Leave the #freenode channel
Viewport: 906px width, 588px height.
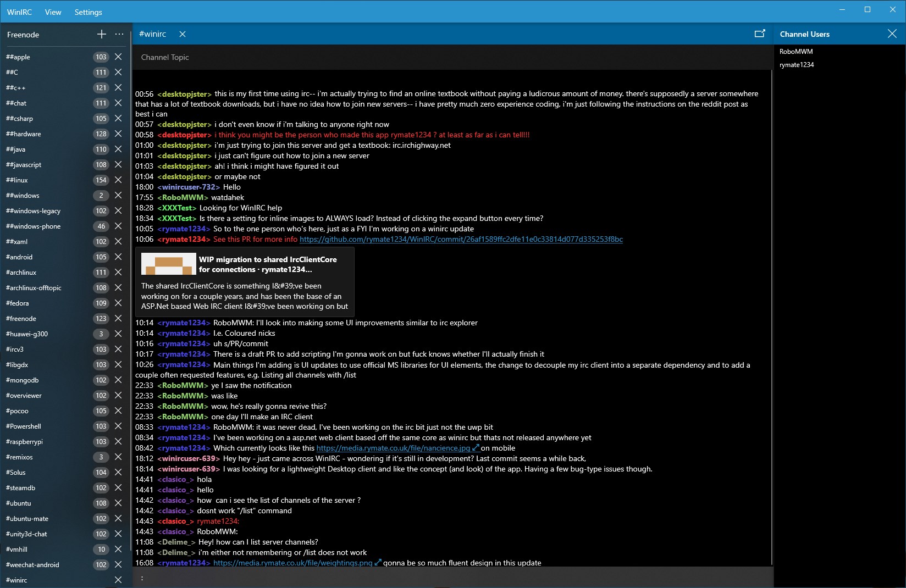tap(118, 318)
